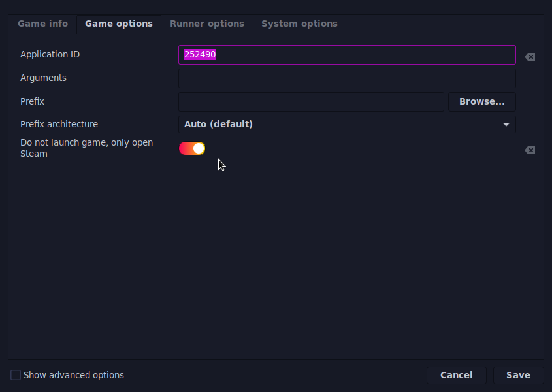Switch to the Game info tab
552x392 pixels.
tap(42, 24)
